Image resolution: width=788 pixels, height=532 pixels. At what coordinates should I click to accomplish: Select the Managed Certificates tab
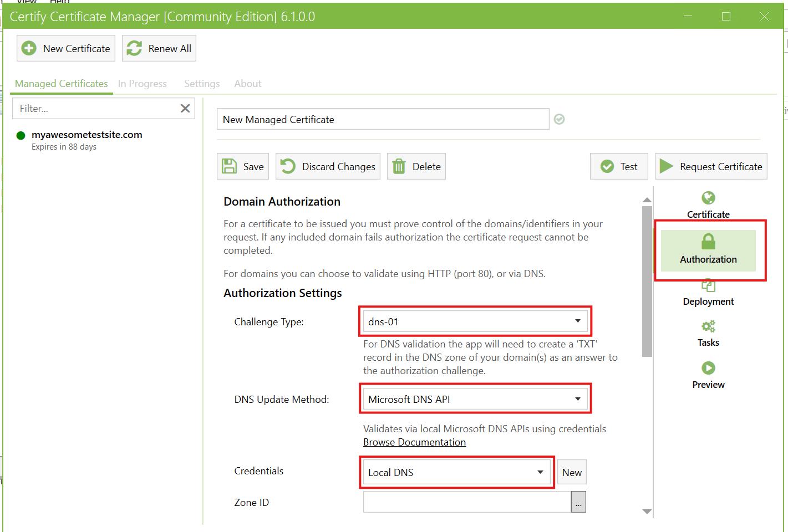click(x=62, y=84)
